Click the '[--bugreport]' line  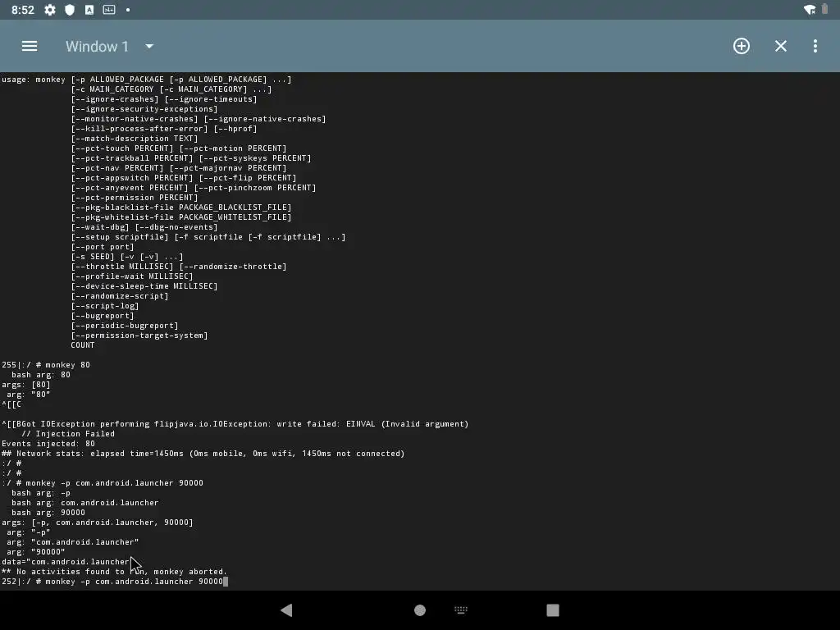[103, 316]
